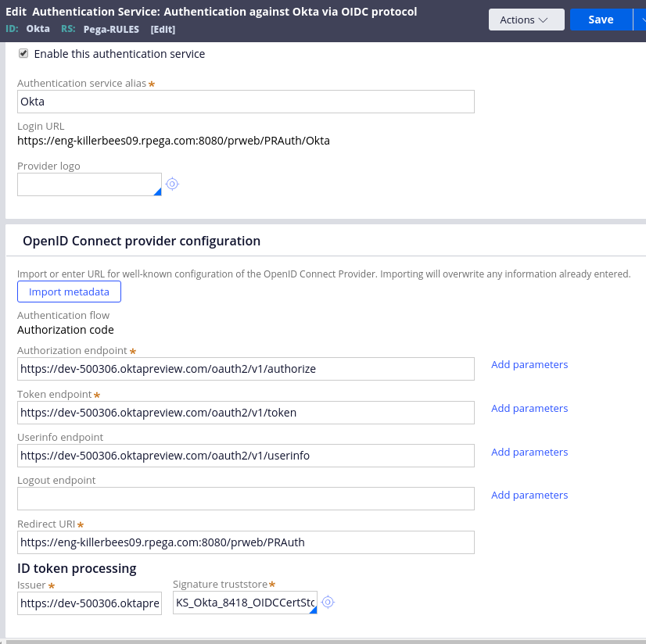Add parameters for Authorization endpoint
Viewport: 646px width, 644px height.
pos(529,364)
